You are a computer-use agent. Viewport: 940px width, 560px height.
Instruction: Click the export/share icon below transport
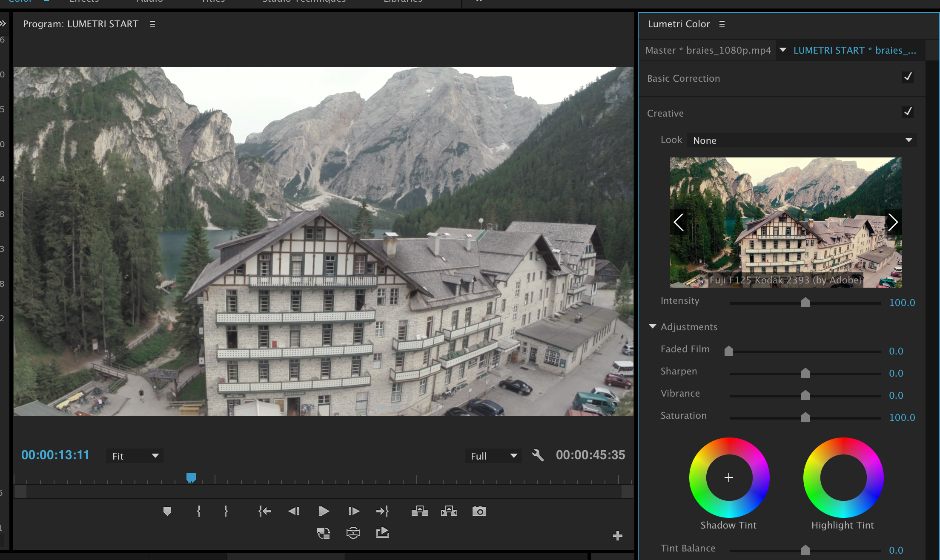coord(383,532)
